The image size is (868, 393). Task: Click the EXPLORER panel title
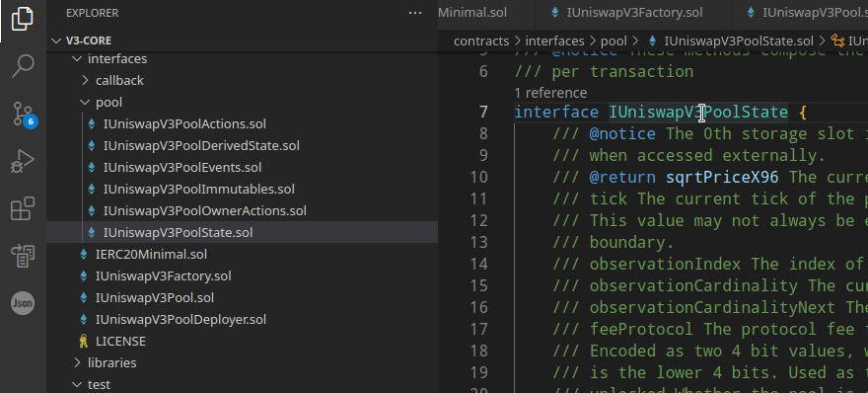(93, 13)
